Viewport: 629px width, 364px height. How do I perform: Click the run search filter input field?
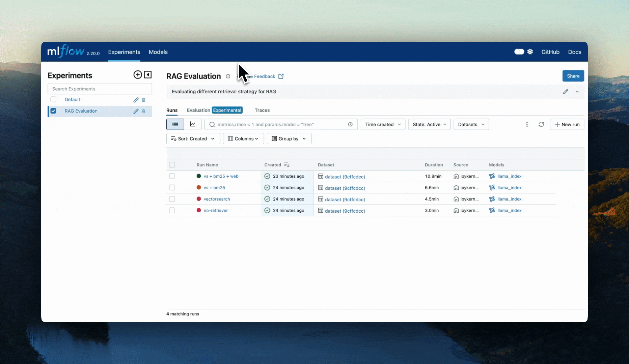280,124
